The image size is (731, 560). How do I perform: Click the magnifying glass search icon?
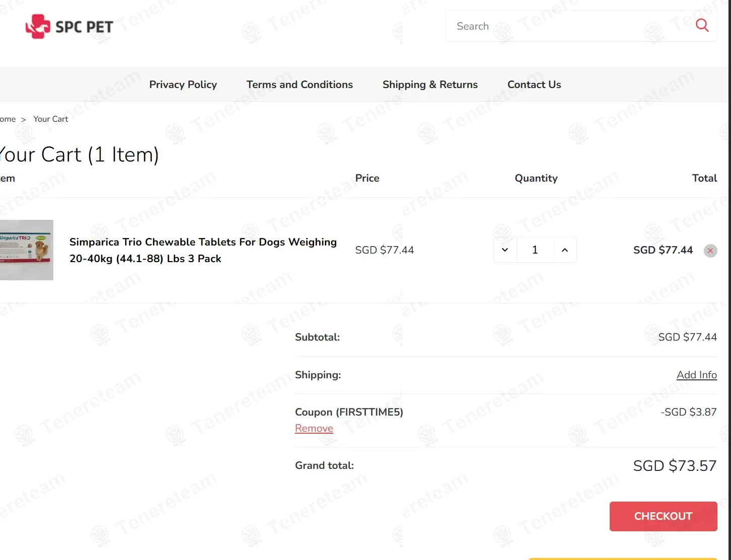[702, 25]
